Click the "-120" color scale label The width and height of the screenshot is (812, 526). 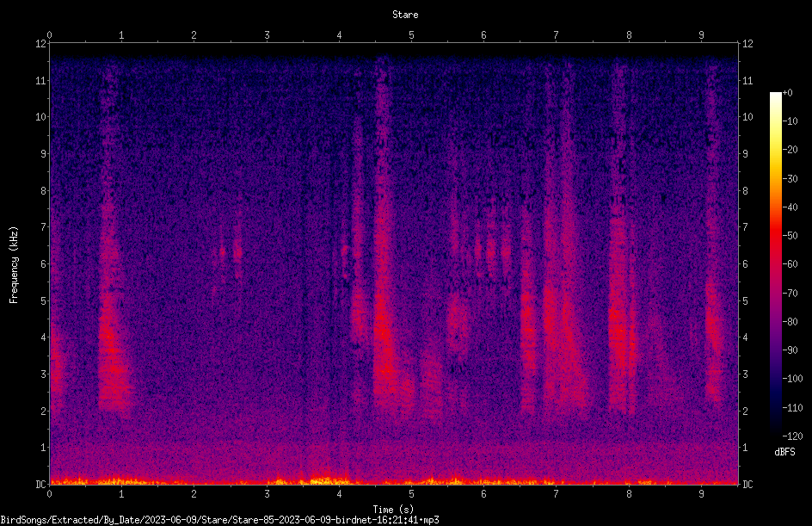pos(792,436)
